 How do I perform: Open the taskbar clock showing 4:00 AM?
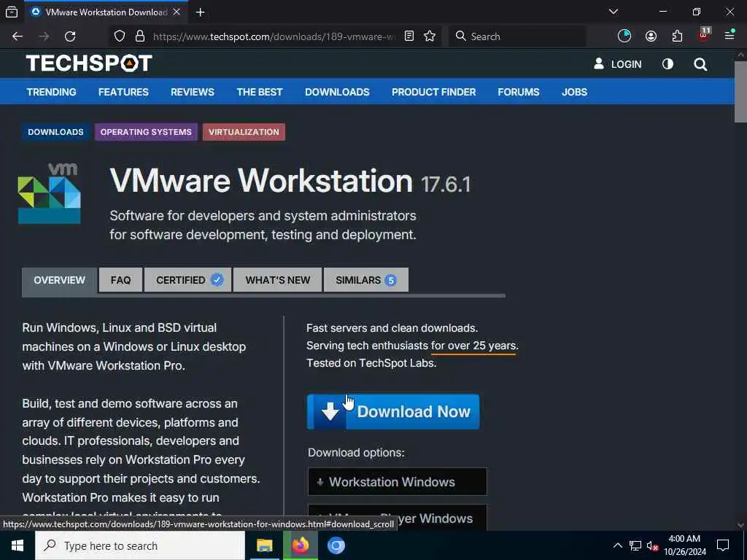[684, 545]
